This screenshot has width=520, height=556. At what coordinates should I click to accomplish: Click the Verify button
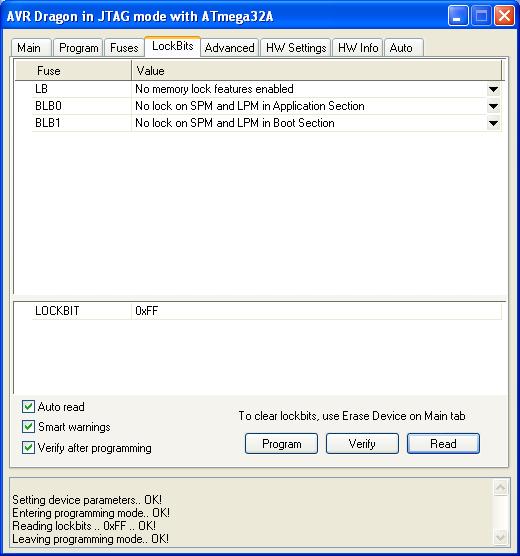tap(362, 443)
